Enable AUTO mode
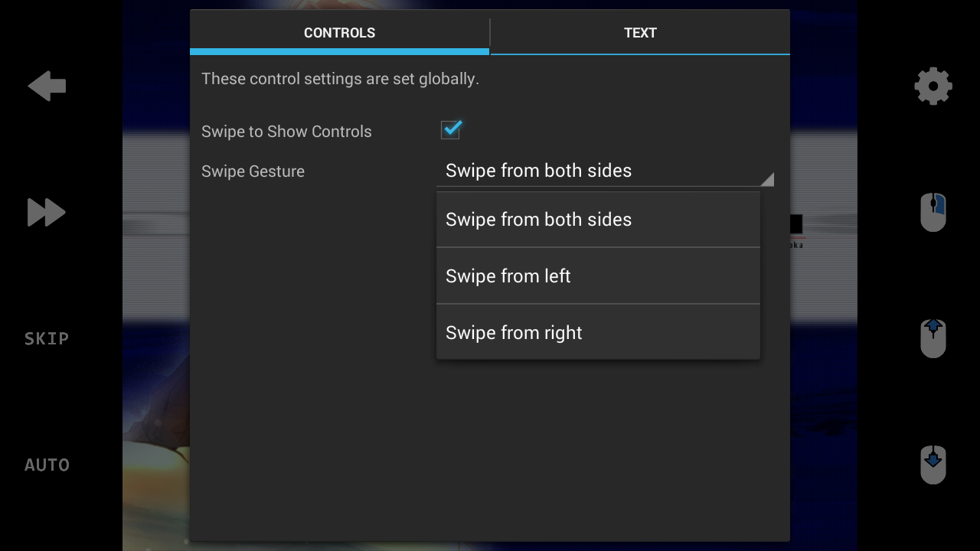This screenshot has width=980, height=551. [47, 465]
